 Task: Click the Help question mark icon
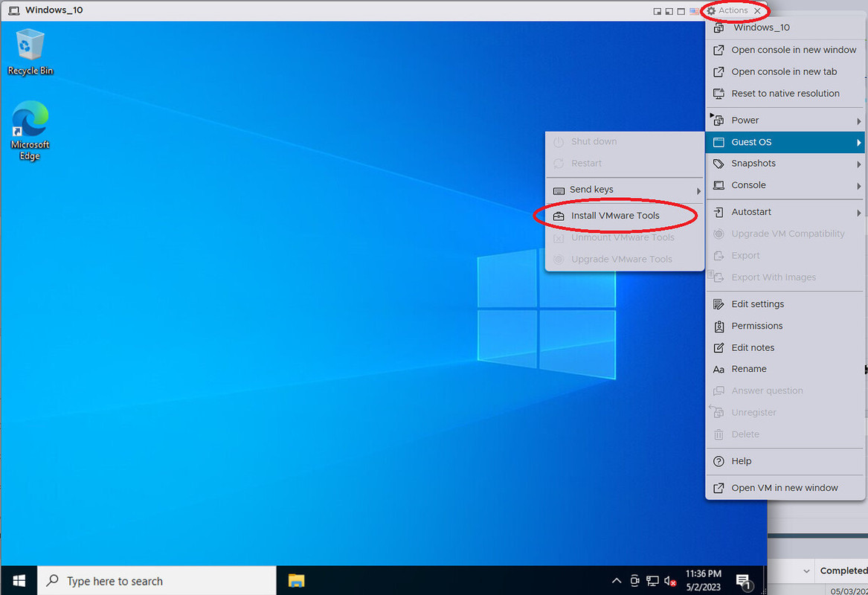(718, 462)
